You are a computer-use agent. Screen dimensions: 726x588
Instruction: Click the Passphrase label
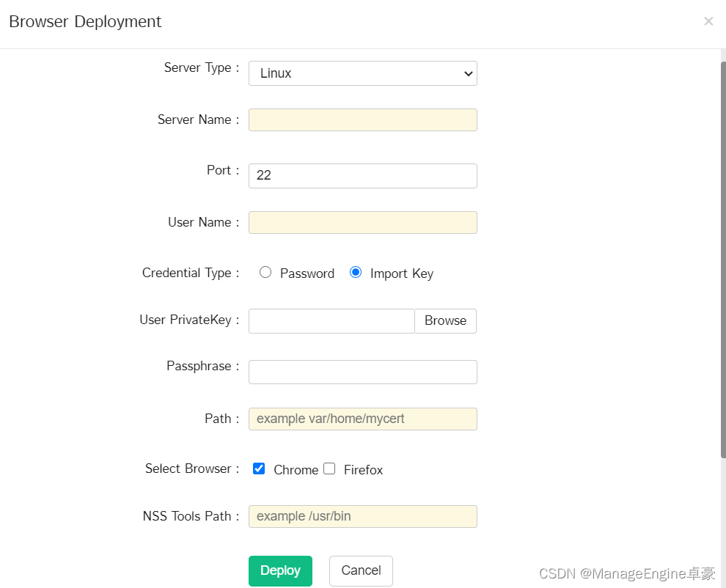203,367
